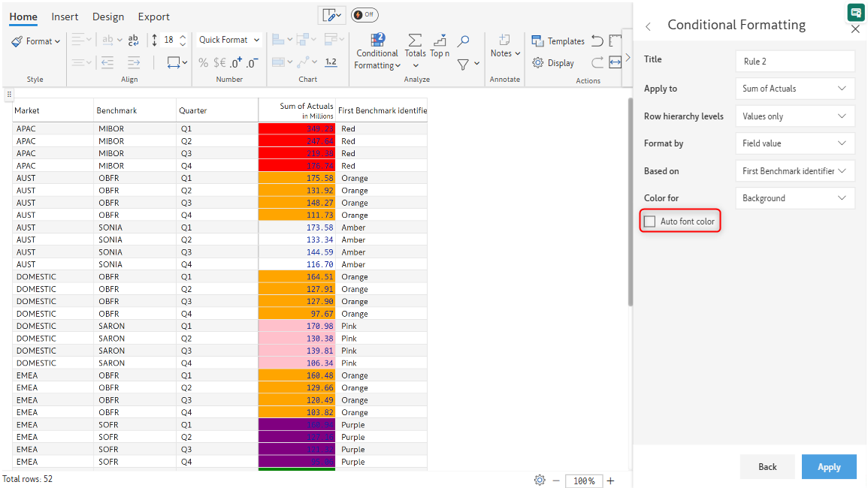Click the search magnifier in Analyze group
Screen dimensions: 868x488
click(464, 41)
